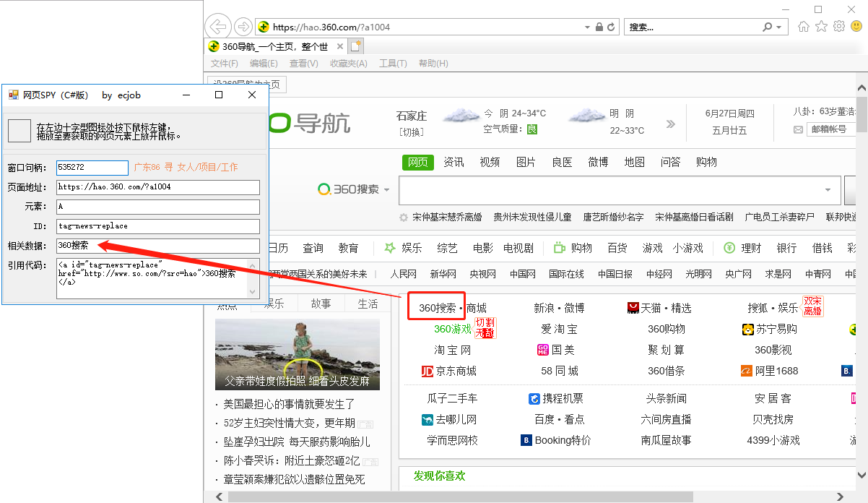
Task: Switch to the 资讯 search tab
Action: click(x=453, y=162)
